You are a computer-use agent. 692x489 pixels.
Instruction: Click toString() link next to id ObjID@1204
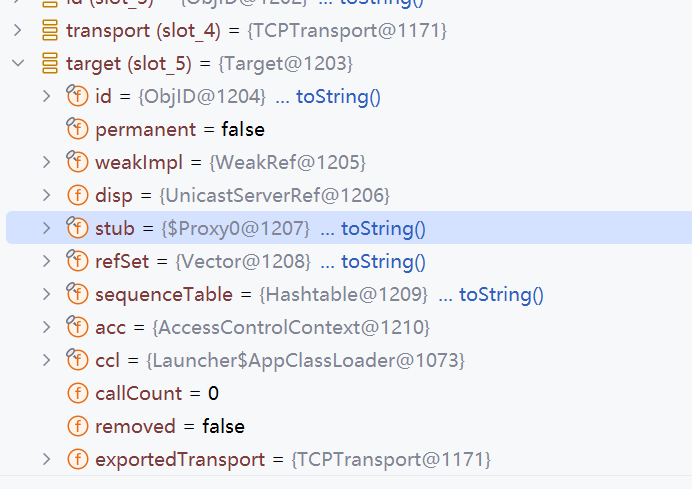tap(338, 96)
